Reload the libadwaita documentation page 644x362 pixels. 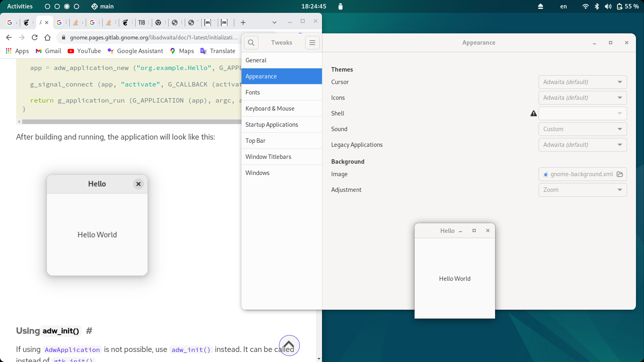pyautogui.click(x=35, y=37)
